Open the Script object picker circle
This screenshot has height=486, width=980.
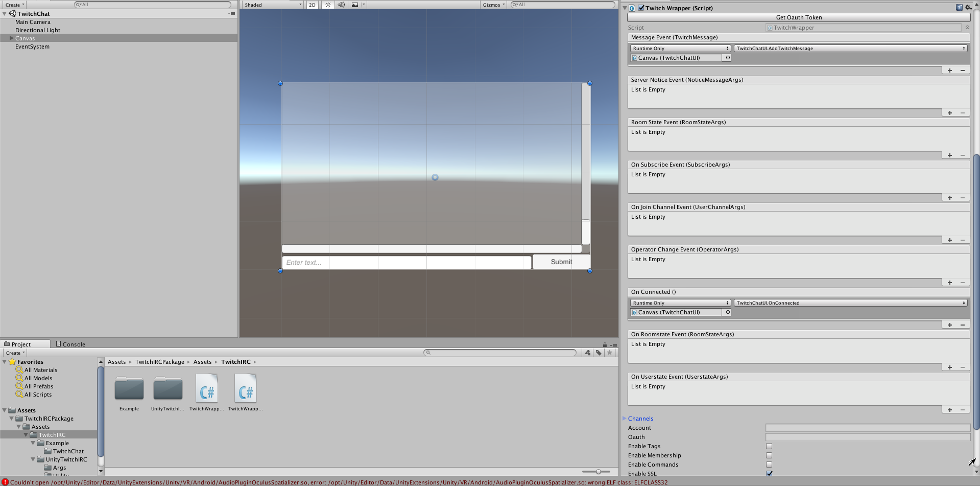point(967,28)
